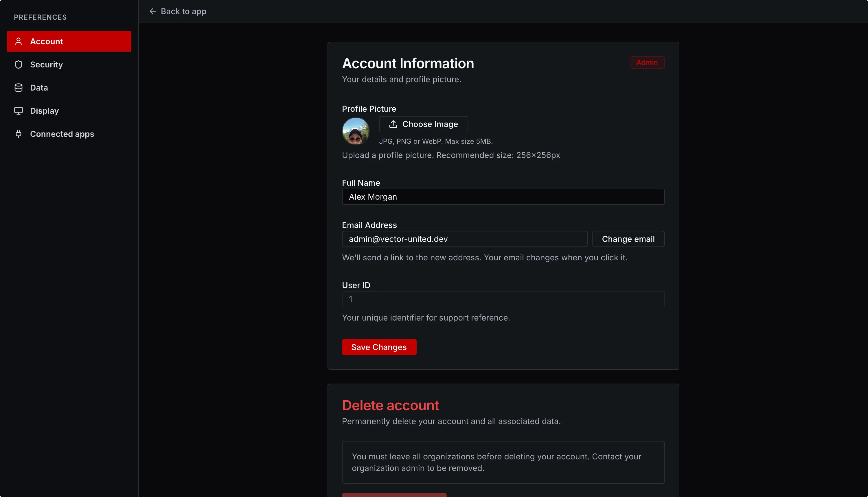Go to the Data preferences section

[x=69, y=88]
